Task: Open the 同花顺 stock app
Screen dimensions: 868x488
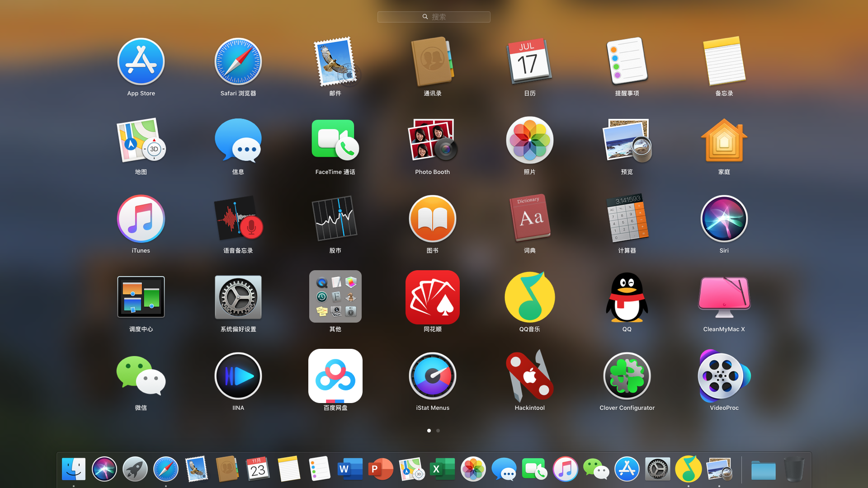Action: coord(432,297)
